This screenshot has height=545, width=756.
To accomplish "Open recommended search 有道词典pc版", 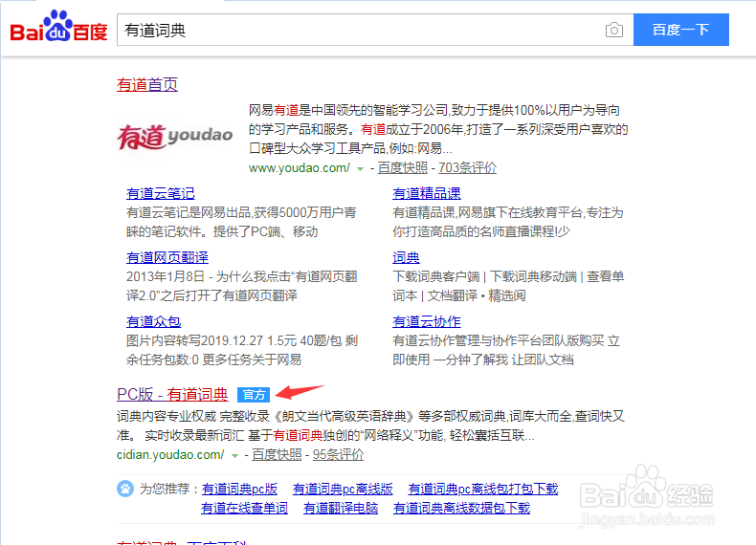I will [x=239, y=490].
